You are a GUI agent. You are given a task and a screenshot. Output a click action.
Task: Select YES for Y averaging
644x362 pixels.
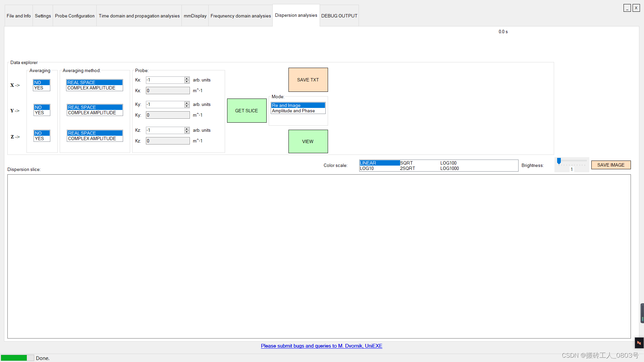pos(42,113)
